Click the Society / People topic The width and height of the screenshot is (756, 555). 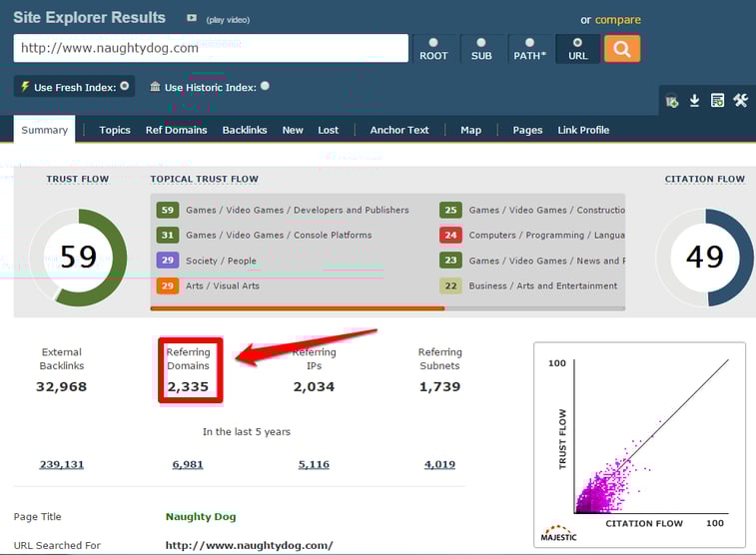[221, 261]
